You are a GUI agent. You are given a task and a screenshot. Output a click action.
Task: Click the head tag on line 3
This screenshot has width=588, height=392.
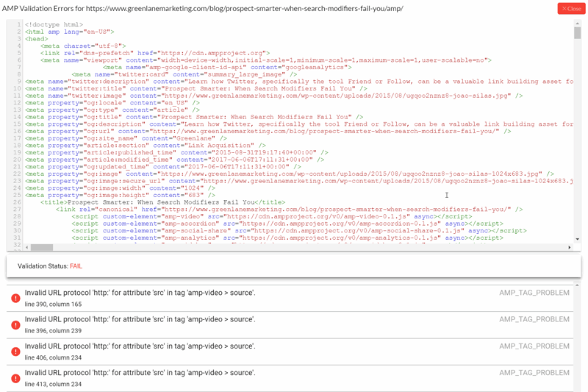(36, 39)
